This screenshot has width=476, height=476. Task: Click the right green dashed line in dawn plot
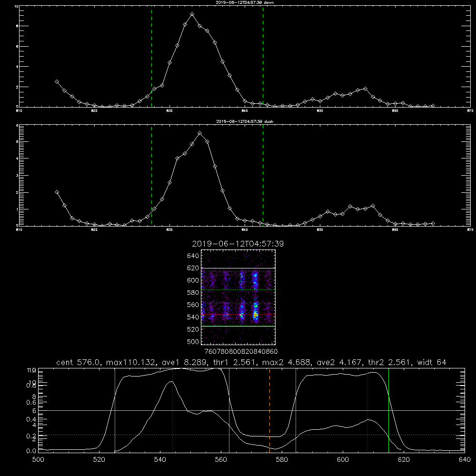(x=263, y=56)
